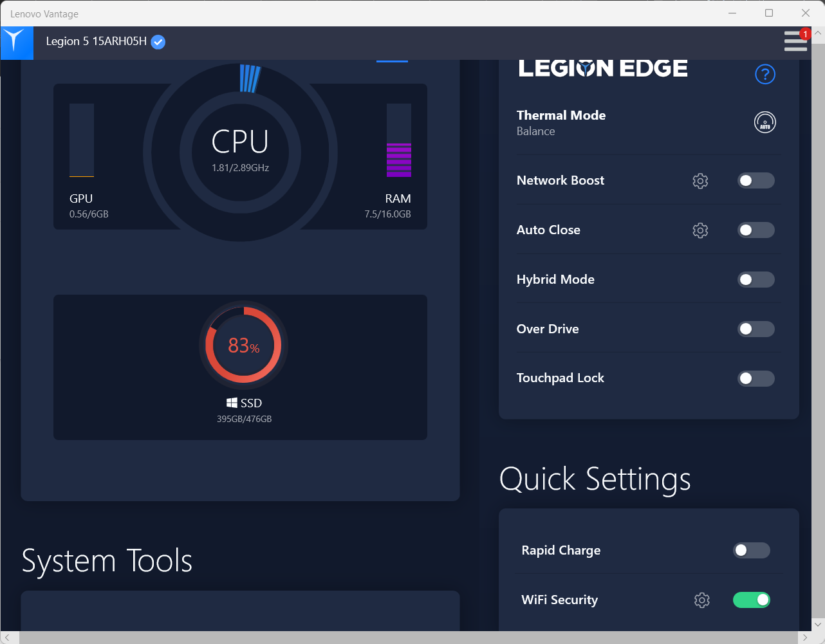
Task: Disable the WiFi Security toggle
Action: (752, 600)
